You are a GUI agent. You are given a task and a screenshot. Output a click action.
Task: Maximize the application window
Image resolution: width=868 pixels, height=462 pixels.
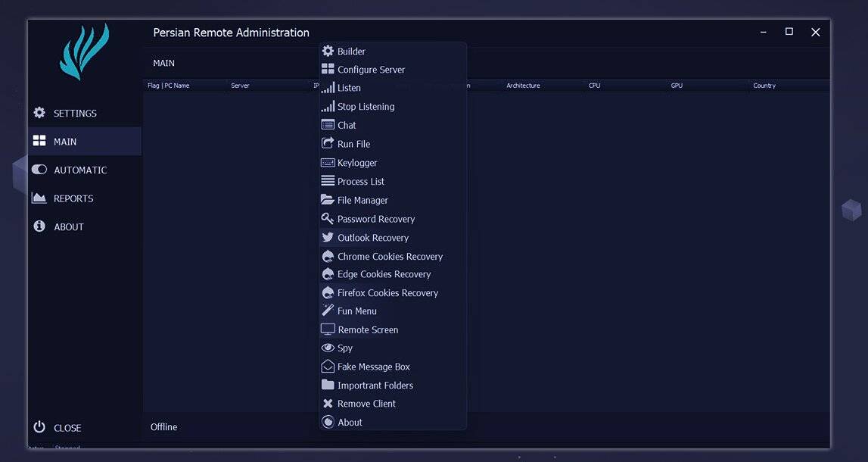(789, 32)
